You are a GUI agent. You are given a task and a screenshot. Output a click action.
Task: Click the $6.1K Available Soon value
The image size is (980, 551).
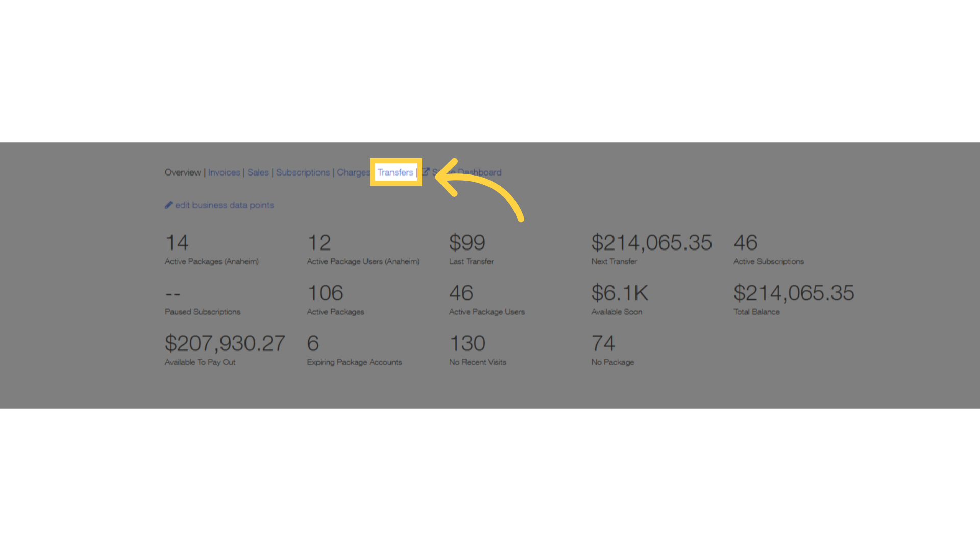pos(620,293)
